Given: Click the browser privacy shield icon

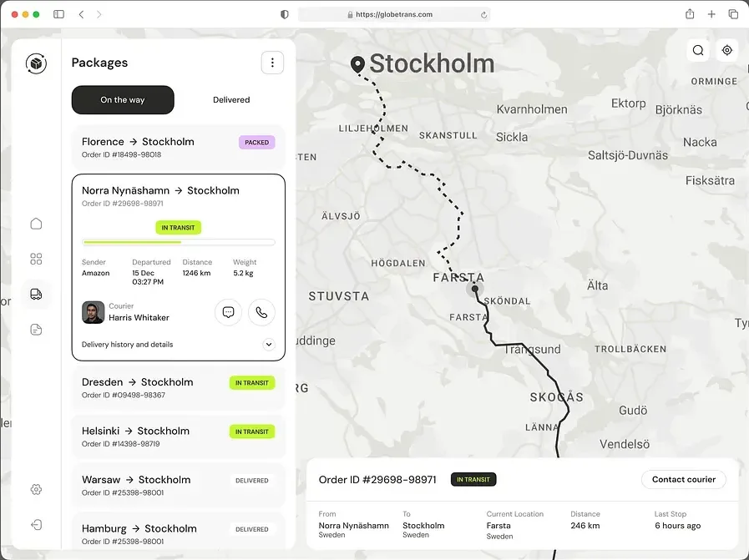Looking at the screenshot, I should pos(285,14).
